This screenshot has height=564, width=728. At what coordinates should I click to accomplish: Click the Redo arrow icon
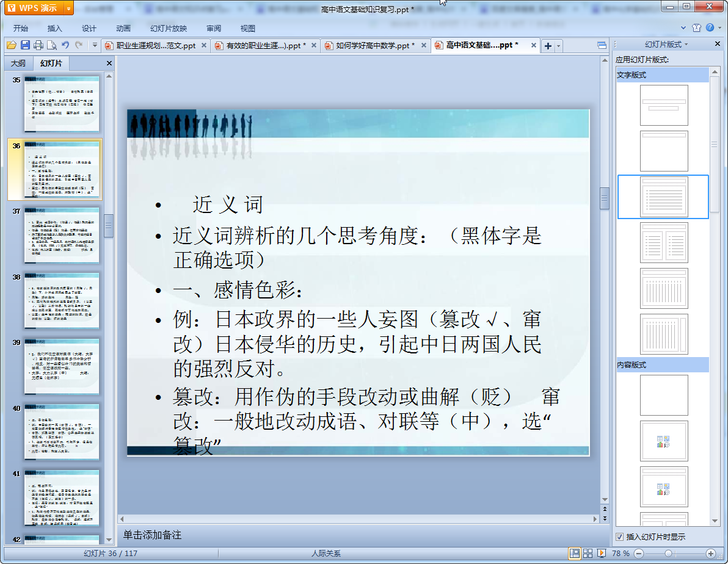point(79,45)
